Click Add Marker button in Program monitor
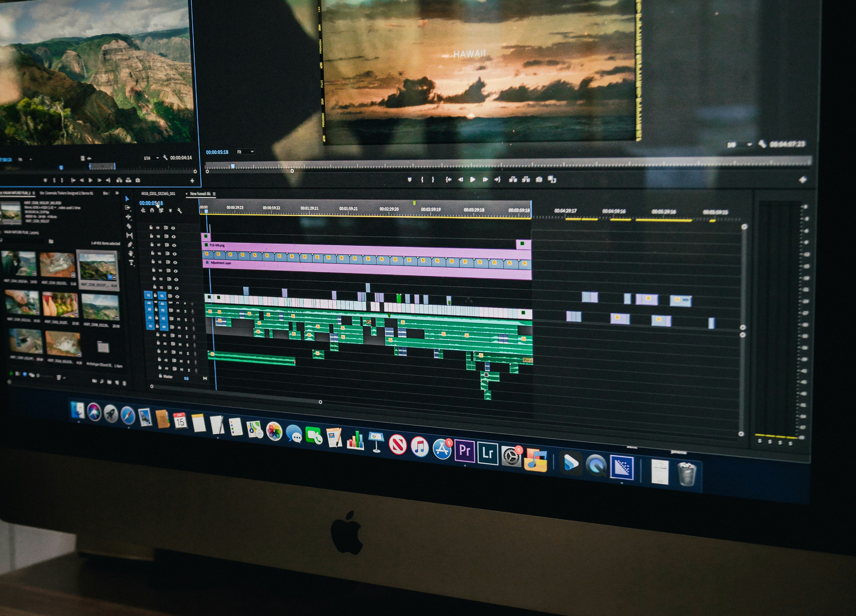This screenshot has height=616, width=856. tap(409, 179)
